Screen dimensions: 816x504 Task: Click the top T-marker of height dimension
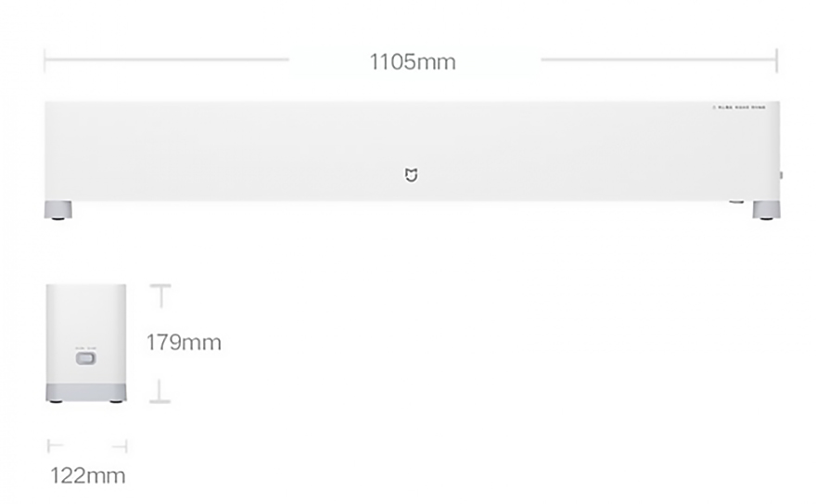(x=161, y=295)
